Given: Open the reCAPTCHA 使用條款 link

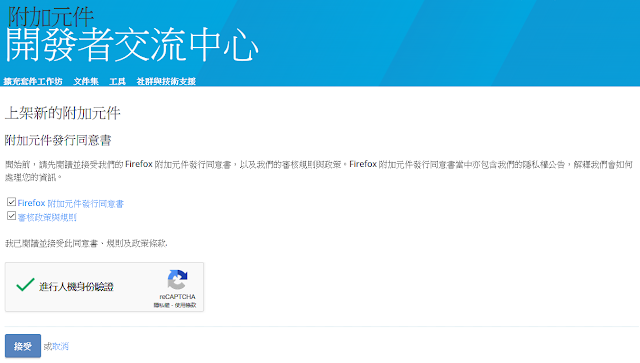Looking at the screenshot, I should coord(185,305).
